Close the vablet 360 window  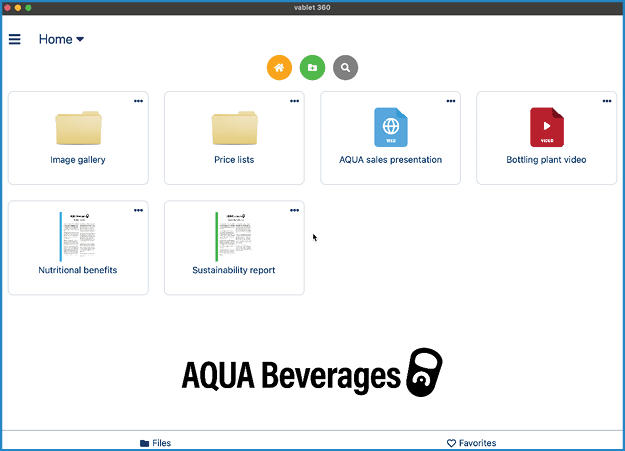(x=7, y=8)
